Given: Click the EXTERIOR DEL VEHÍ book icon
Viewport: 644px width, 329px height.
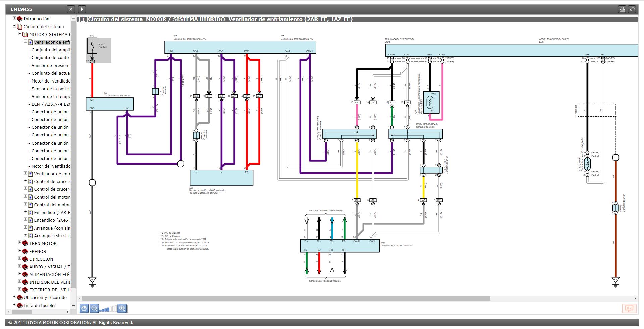Looking at the screenshot, I should [25, 290].
